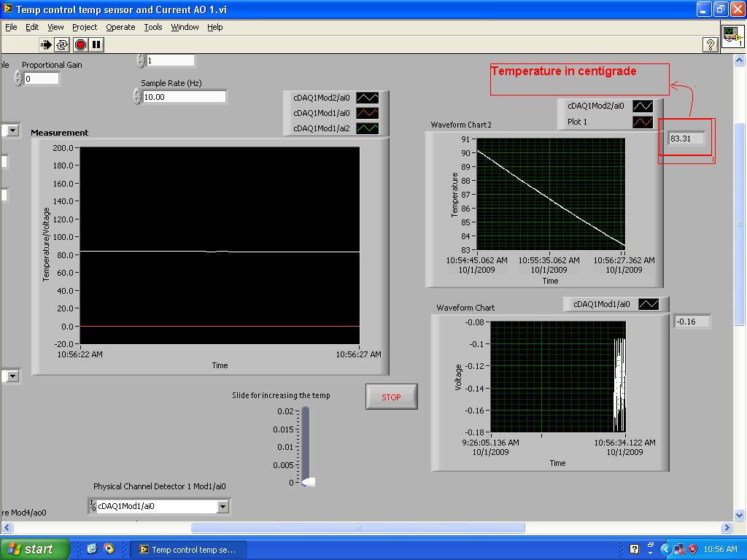Viewport: 747px width, 560px height.
Task: Click the Waveform Chart 2 temperature plot area
Action: 551,194
